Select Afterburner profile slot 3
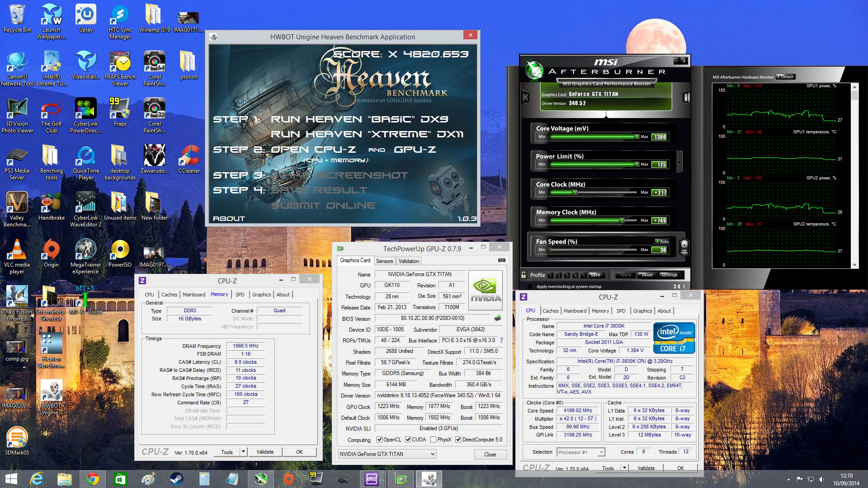Viewport: 868px width, 488px height. 567,275
